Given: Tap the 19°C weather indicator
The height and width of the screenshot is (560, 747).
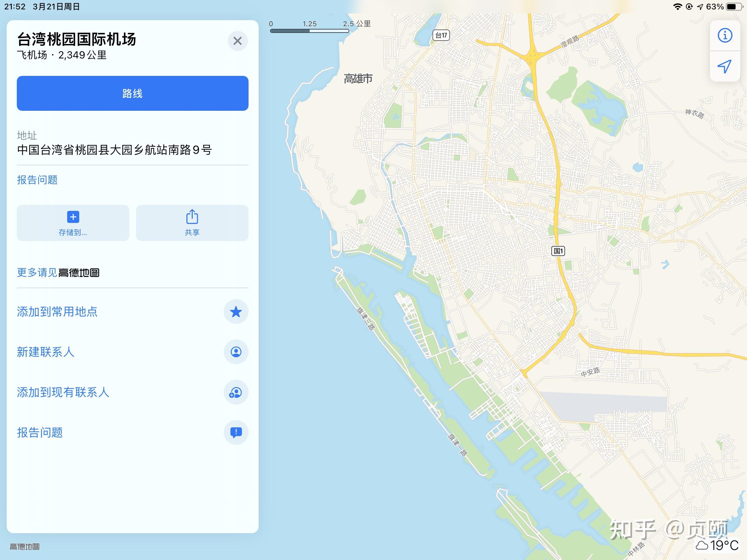Looking at the screenshot, I should click(x=717, y=545).
